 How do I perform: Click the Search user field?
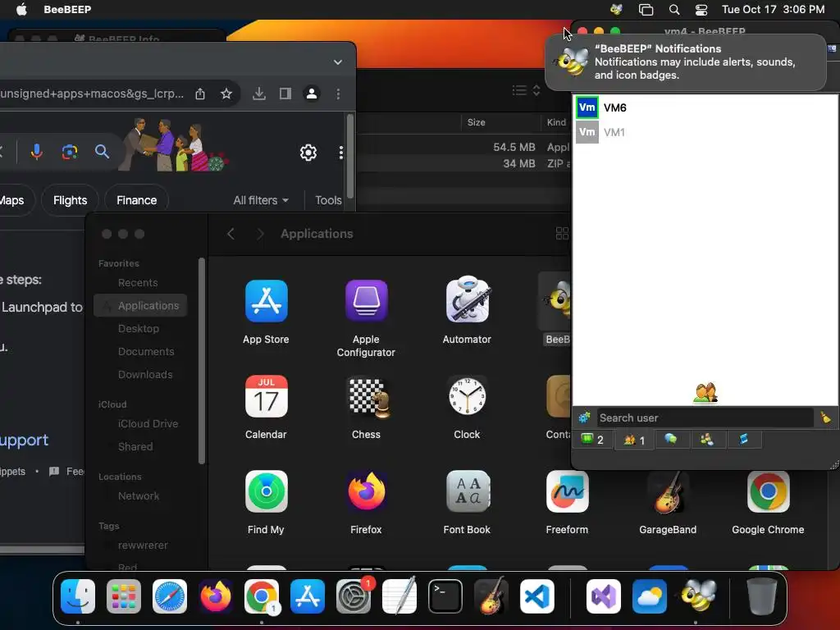pyautogui.click(x=705, y=418)
